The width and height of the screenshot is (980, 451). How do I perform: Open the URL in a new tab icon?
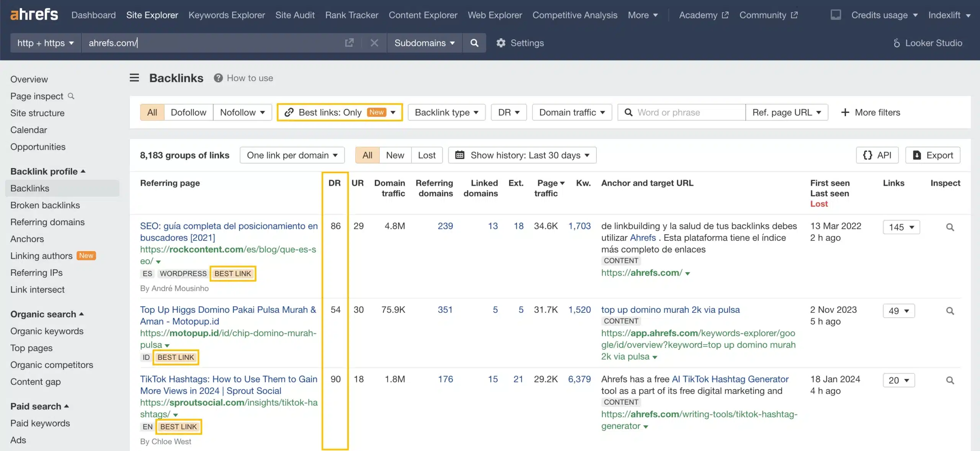tap(349, 43)
